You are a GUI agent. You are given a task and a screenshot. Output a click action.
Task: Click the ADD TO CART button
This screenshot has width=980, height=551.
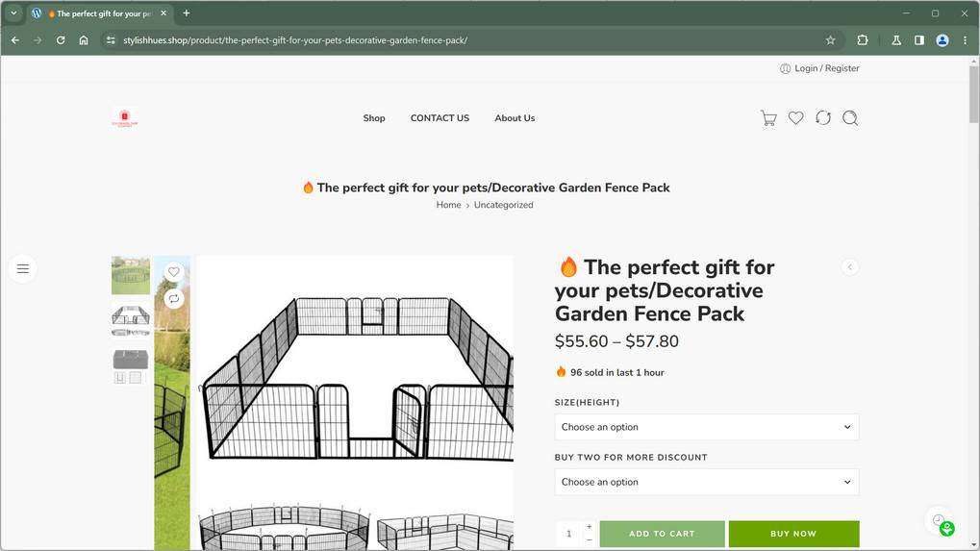tap(662, 534)
